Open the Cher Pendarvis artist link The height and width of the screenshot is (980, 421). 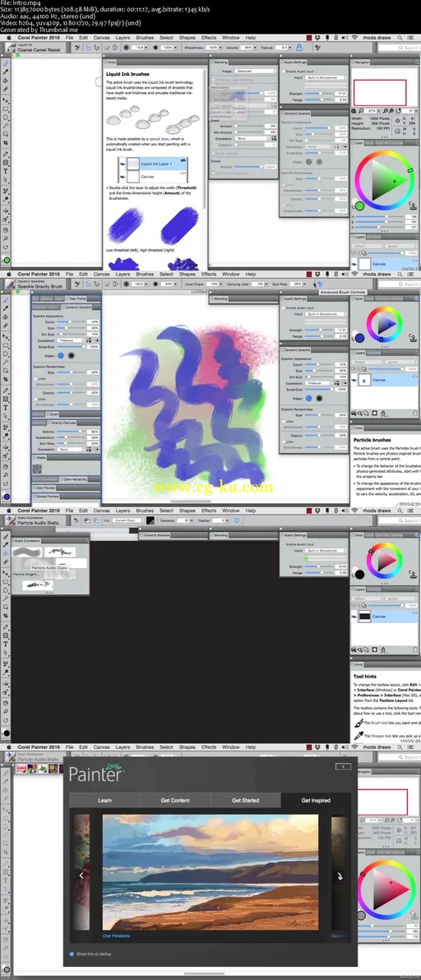(x=117, y=936)
